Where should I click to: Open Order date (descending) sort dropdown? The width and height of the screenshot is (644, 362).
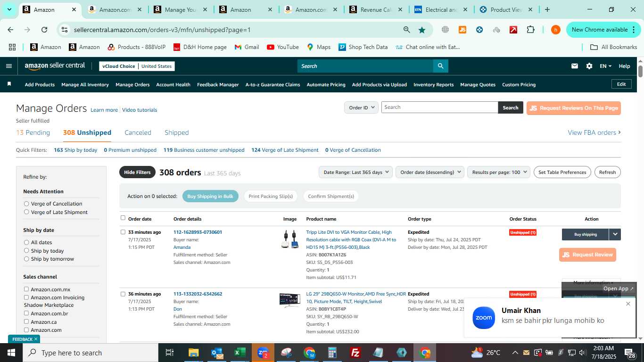430,172
